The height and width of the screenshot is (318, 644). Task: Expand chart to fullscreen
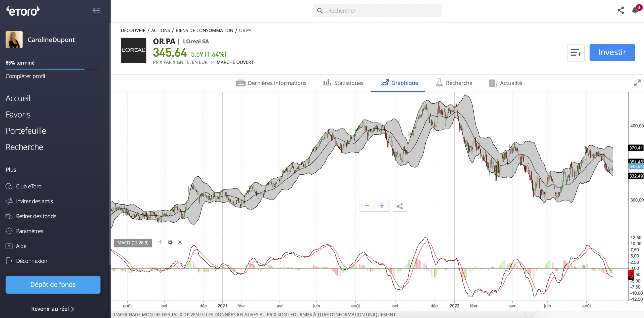point(637,83)
